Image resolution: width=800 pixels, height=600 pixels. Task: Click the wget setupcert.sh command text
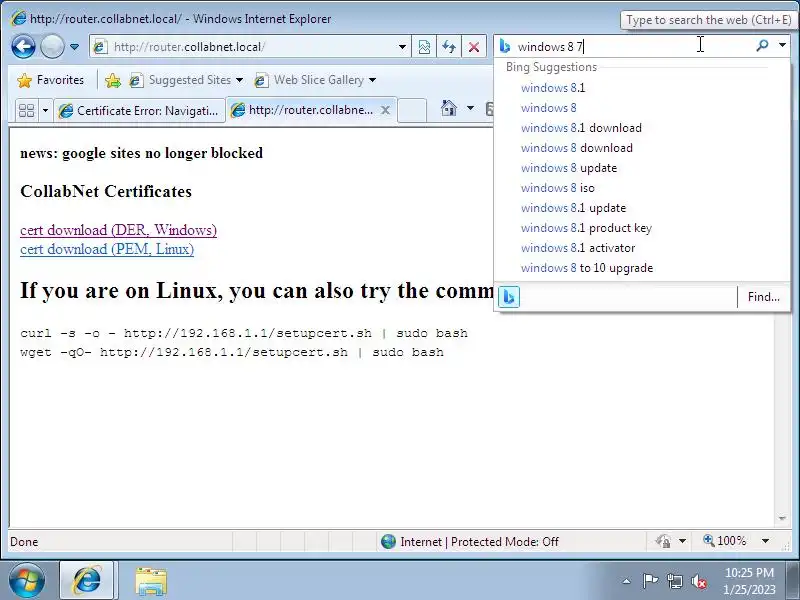point(232,352)
